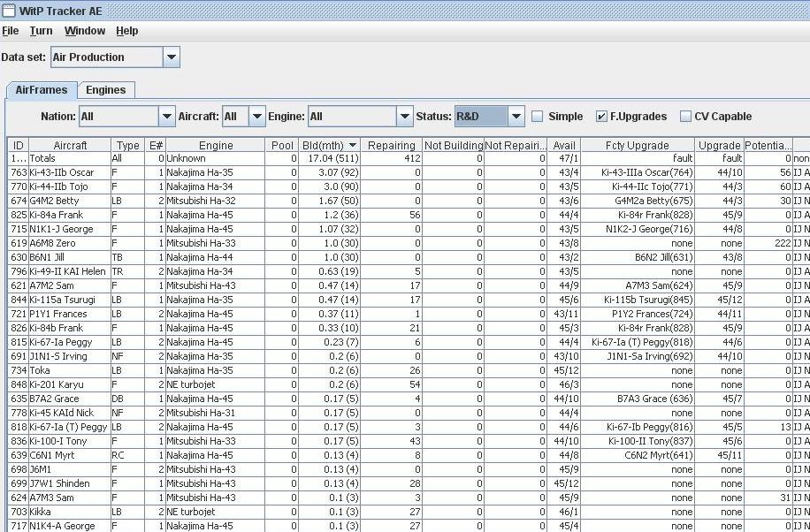Viewport: 810px width, 532px height.
Task: Click the Ki-115b Tsurugi(845) upgrade cell
Action: [638, 300]
